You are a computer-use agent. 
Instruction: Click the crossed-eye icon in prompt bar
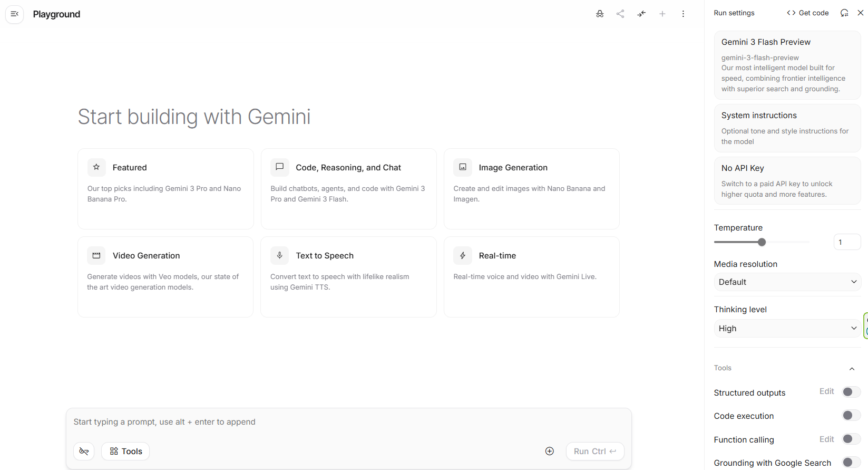pyautogui.click(x=84, y=451)
